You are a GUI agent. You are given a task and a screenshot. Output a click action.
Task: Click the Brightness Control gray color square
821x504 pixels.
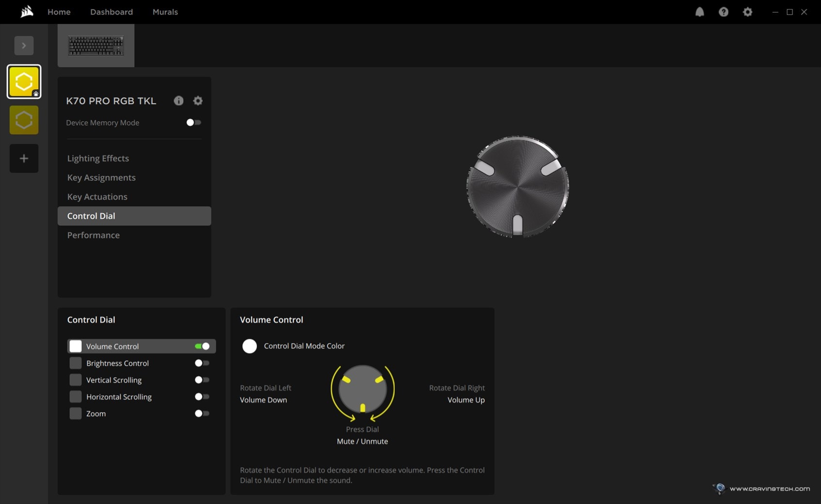[76, 363]
